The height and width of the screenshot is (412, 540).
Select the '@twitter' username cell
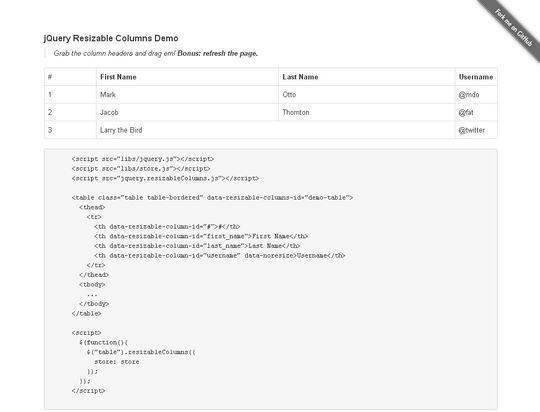click(476, 130)
